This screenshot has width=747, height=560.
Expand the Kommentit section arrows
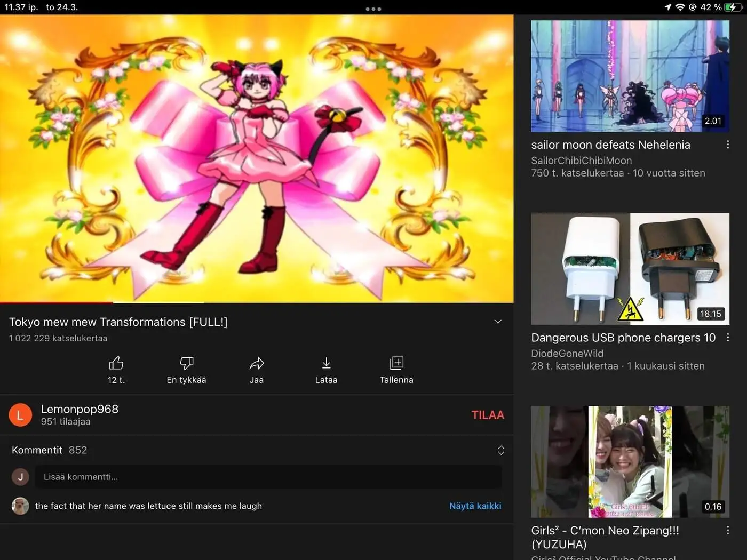[x=500, y=450]
